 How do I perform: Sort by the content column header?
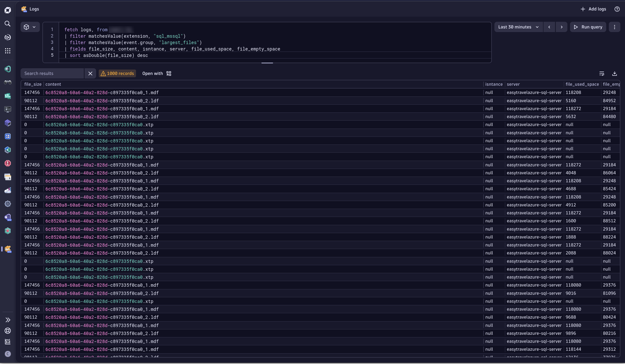point(53,84)
